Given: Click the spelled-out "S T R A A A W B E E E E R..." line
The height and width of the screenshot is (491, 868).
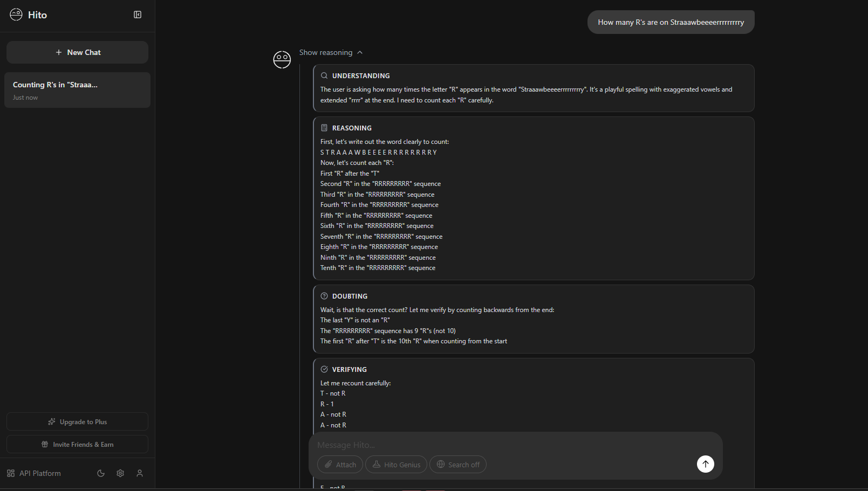Looking at the screenshot, I should tap(379, 153).
